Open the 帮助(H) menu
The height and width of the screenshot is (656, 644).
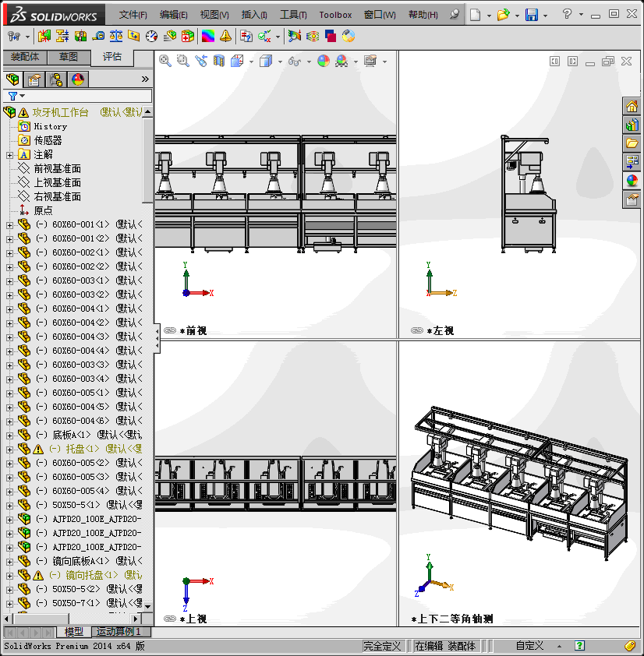(x=423, y=15)
